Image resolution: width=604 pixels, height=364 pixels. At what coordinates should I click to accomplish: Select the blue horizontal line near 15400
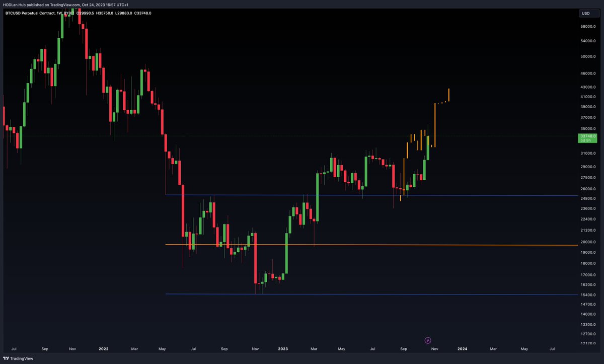[x=371, y=295]
